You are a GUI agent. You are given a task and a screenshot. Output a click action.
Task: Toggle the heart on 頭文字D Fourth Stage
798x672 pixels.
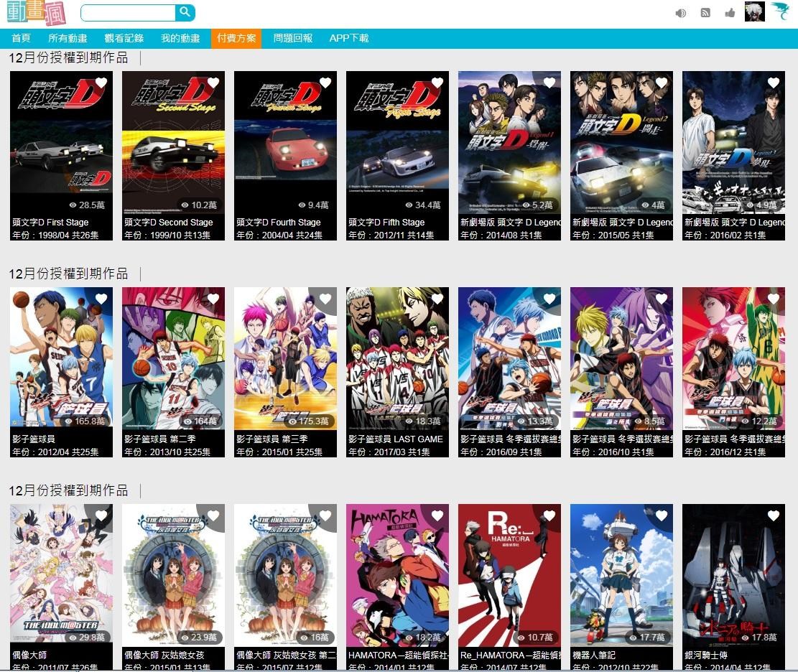[x=325, y=83]
